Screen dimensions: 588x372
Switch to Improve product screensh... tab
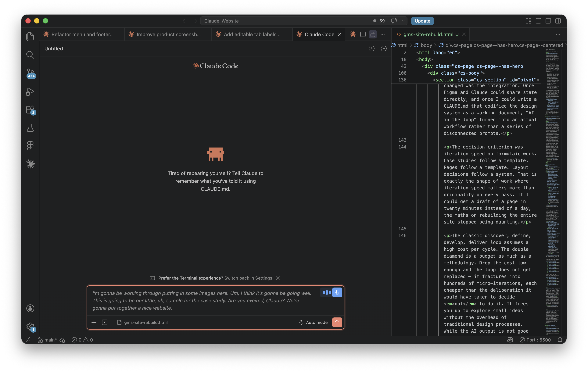tap(168, 34)
